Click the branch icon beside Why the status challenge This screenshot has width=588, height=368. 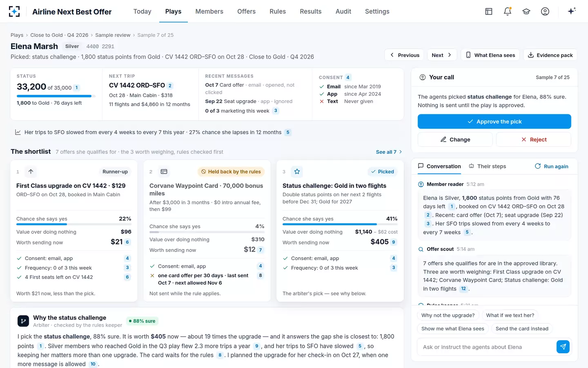point(23,321)
